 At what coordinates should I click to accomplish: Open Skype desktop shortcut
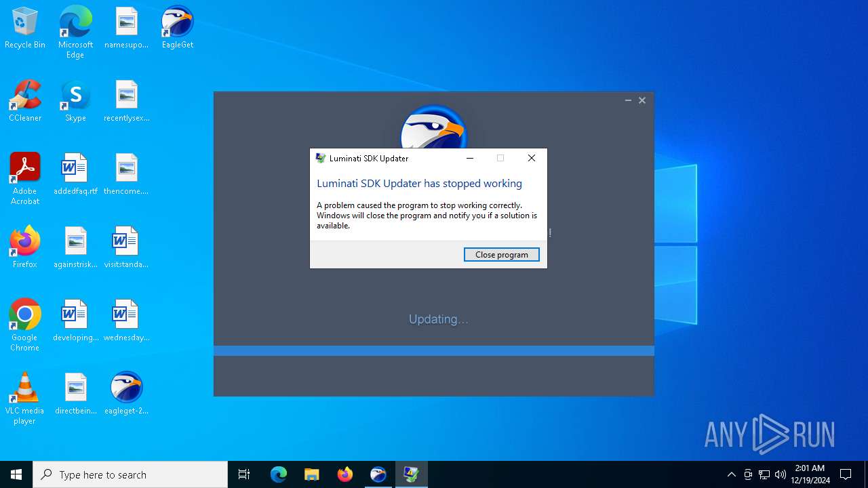(x=75, y=102)
